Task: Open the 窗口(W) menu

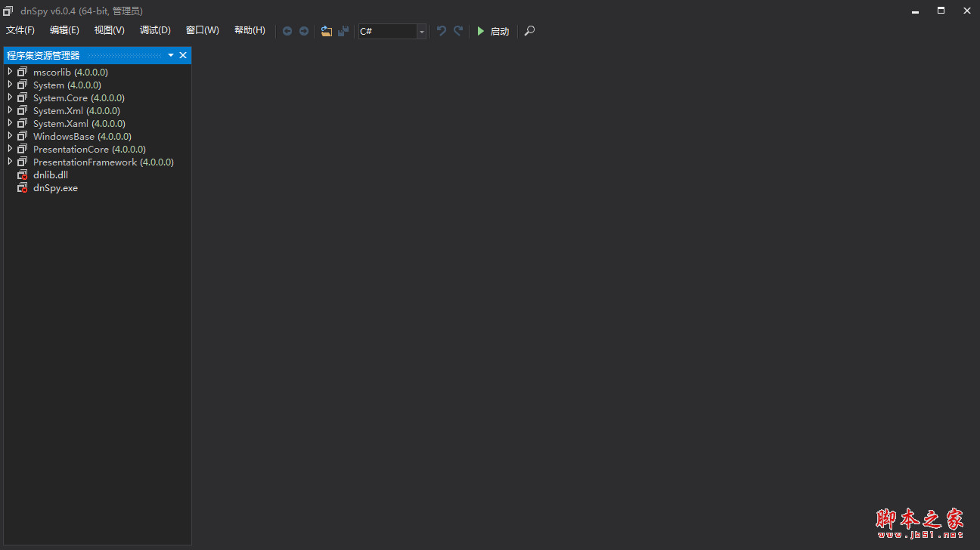Action: 203,30
